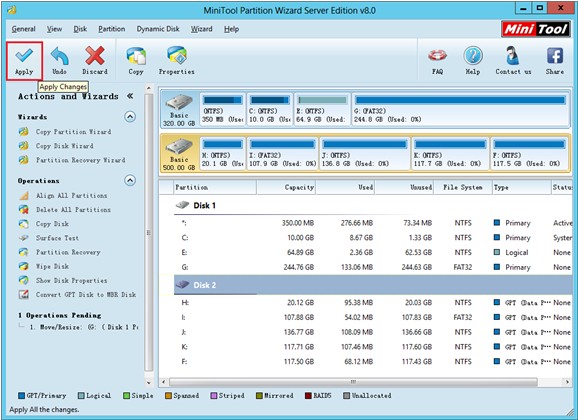Sort by the Partition column header
Viewport: 578px width, 420px height.
pos(215,187)
